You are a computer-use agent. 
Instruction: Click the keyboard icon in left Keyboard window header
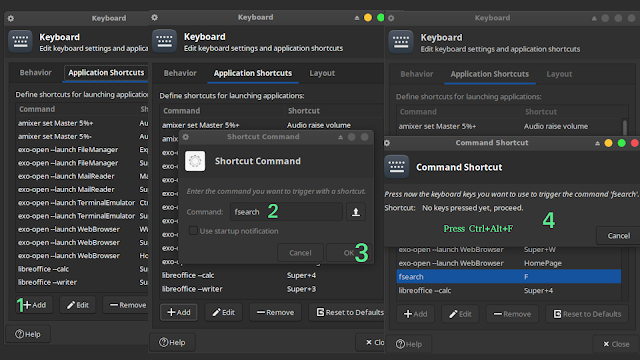[20, 41]
